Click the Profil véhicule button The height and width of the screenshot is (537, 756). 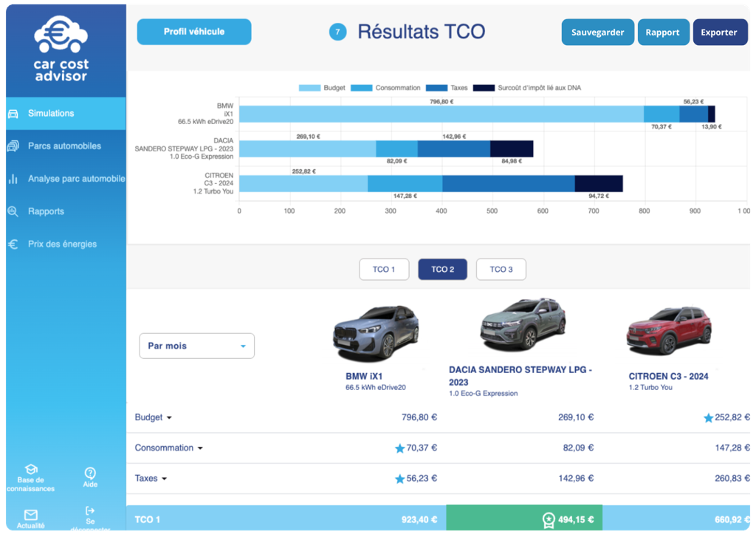[194, 32]
